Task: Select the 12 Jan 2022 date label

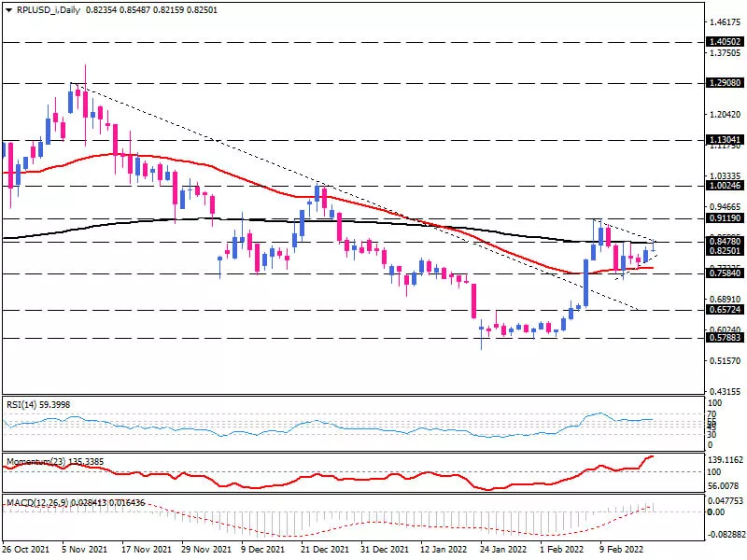Action: (x=444, y=550)
